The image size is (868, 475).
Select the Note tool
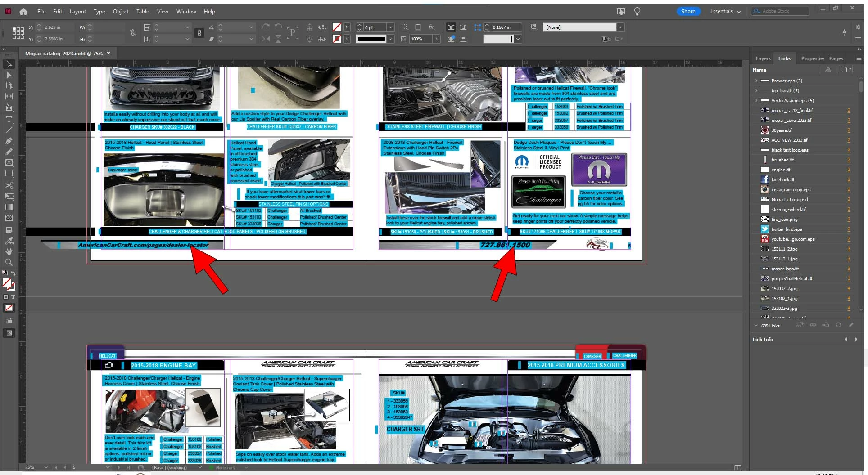coord(9,229)
